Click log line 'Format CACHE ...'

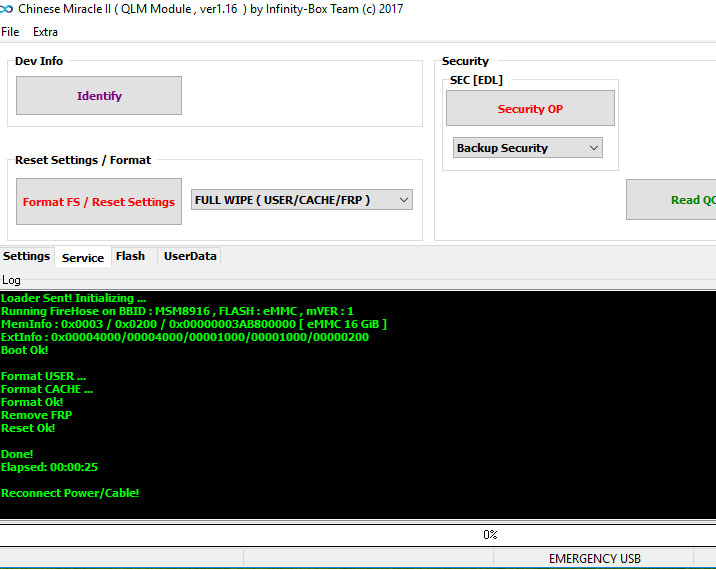click(47, 390)
